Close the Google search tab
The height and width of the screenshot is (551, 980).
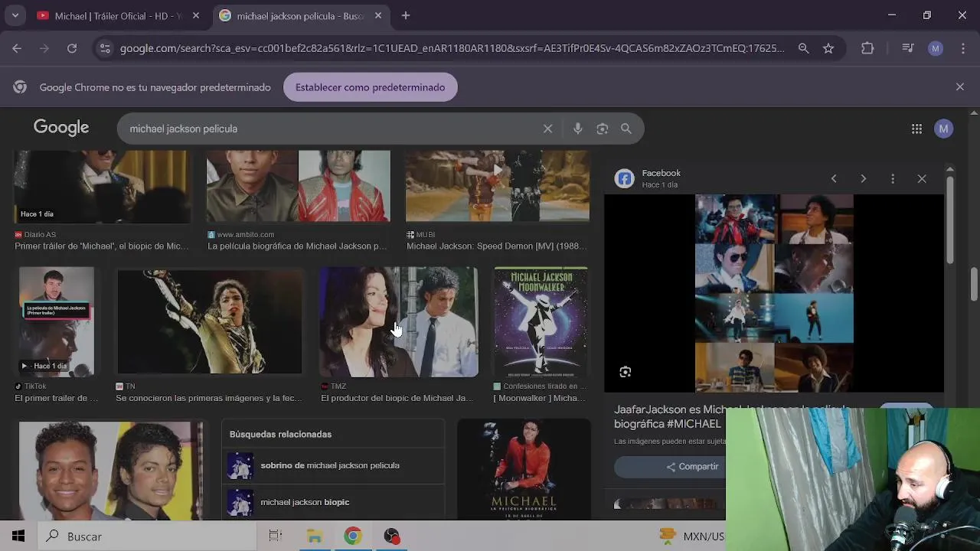377,15
